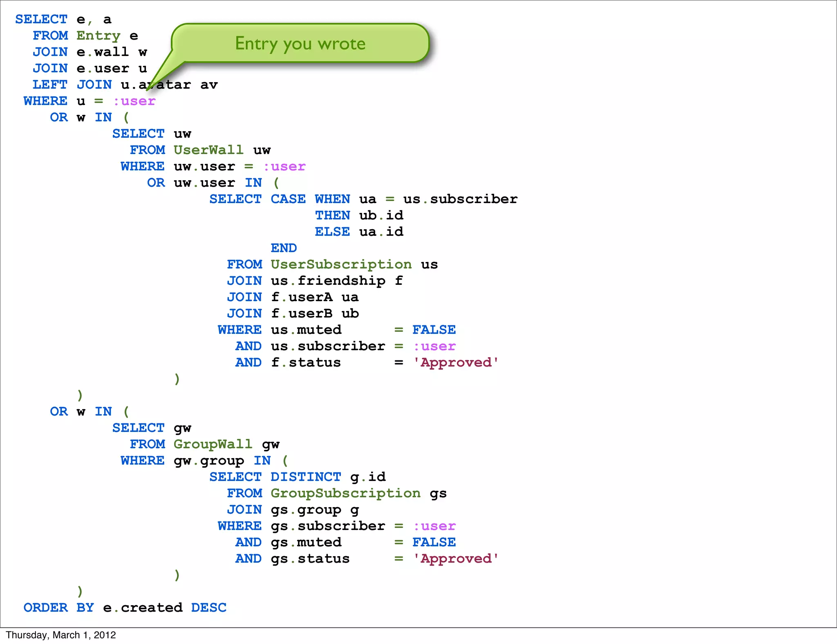Click the 'GroupSubscription' entity name

pos(345,493)
